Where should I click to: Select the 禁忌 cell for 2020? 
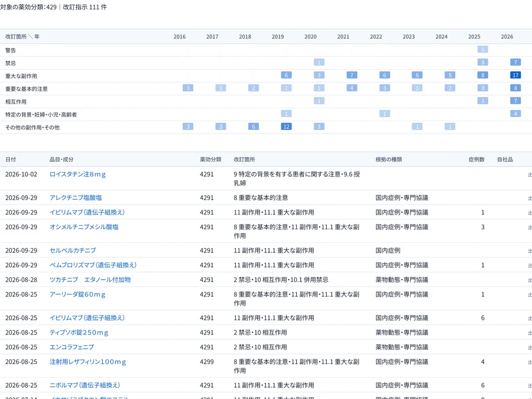point(319,63)
